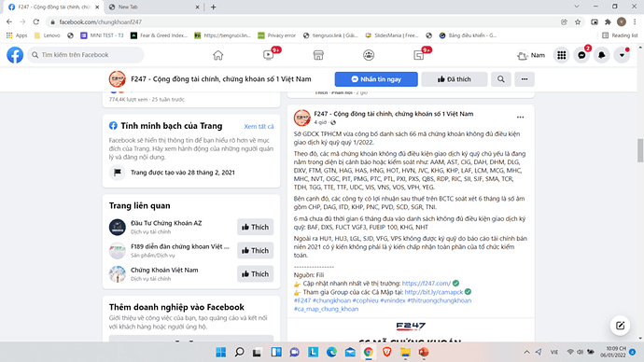Open the Groups icon in top navigation

coord(369,55)
